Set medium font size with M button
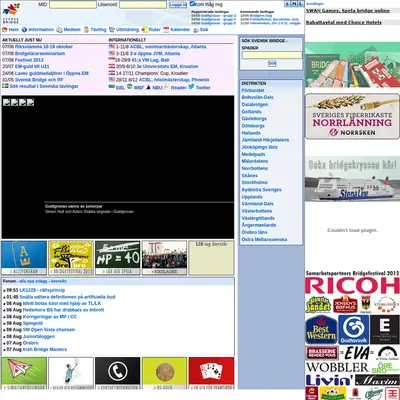 294,4
